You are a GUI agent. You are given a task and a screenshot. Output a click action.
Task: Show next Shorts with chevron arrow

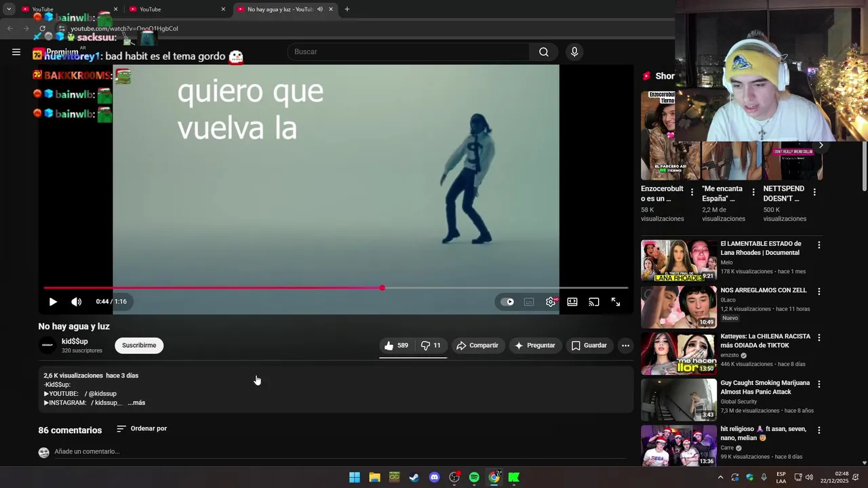pos(821,145)
